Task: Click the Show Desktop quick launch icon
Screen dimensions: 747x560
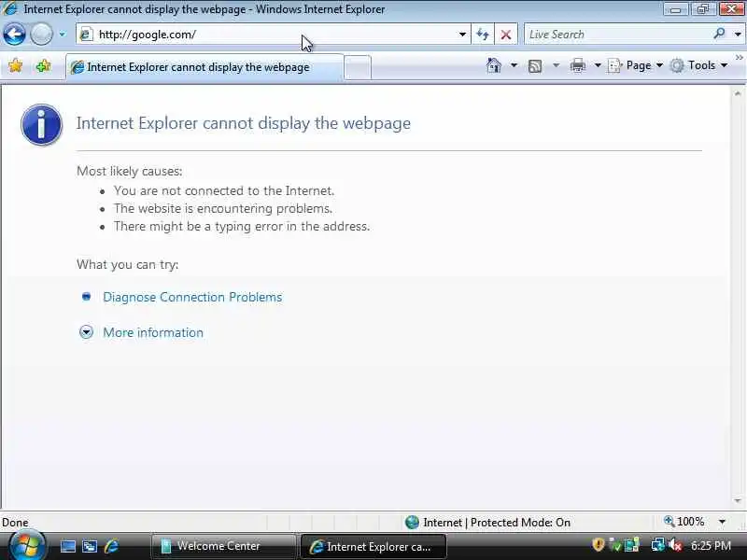Action: point(67,546)
